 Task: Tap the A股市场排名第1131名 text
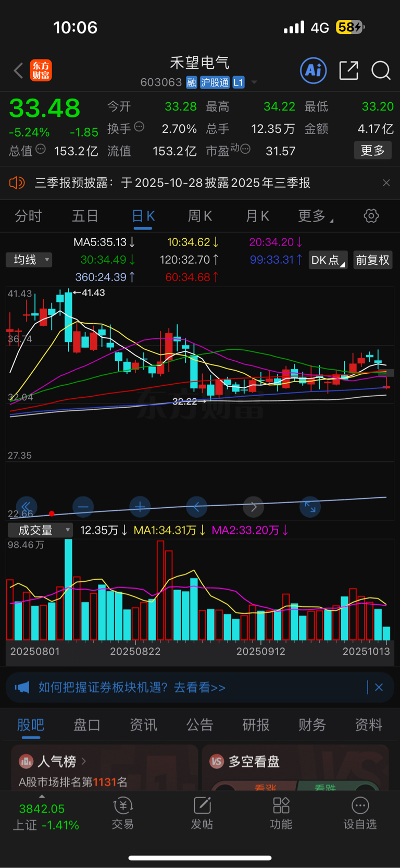pos(73,782)
